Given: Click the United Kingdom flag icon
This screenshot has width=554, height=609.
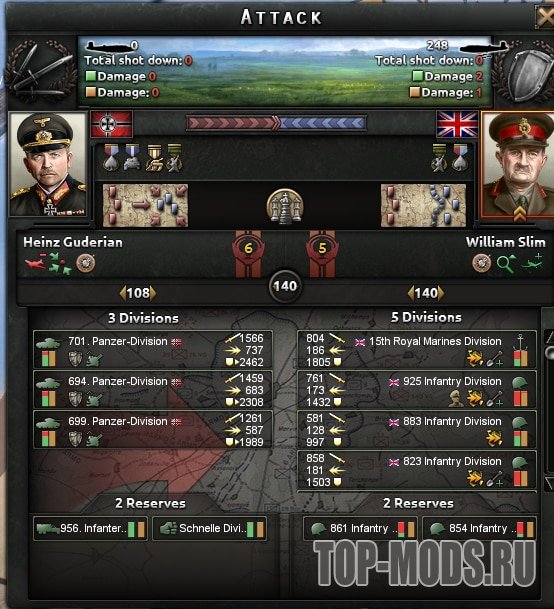Looking at the screenshot, I should click(457, 124).
